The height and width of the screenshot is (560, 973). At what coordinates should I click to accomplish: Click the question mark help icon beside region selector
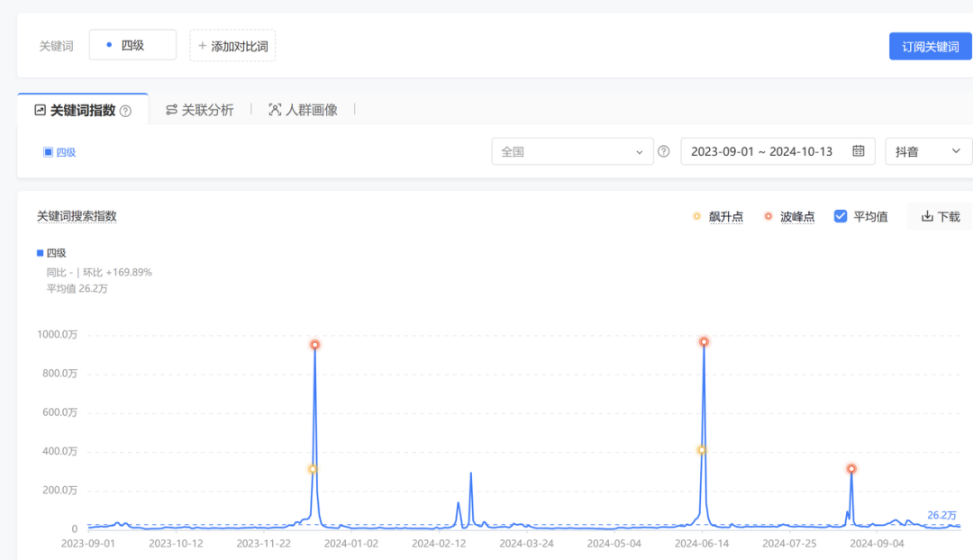[664, 150]
